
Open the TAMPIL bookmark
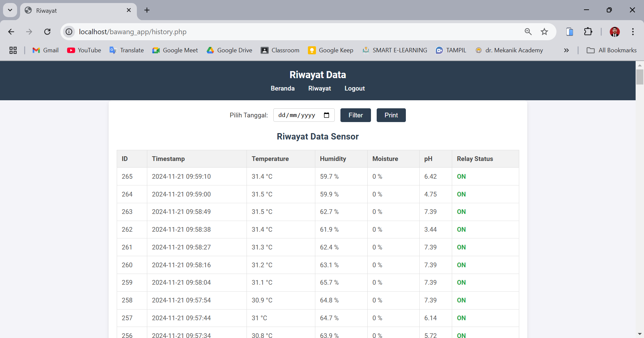451,50
